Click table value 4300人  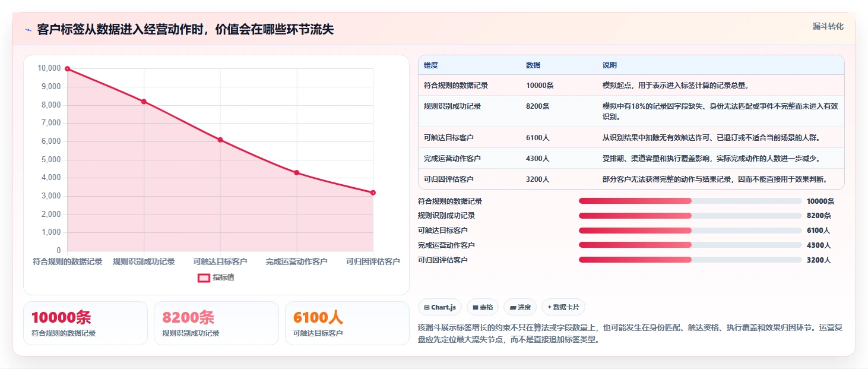(538, 159)
